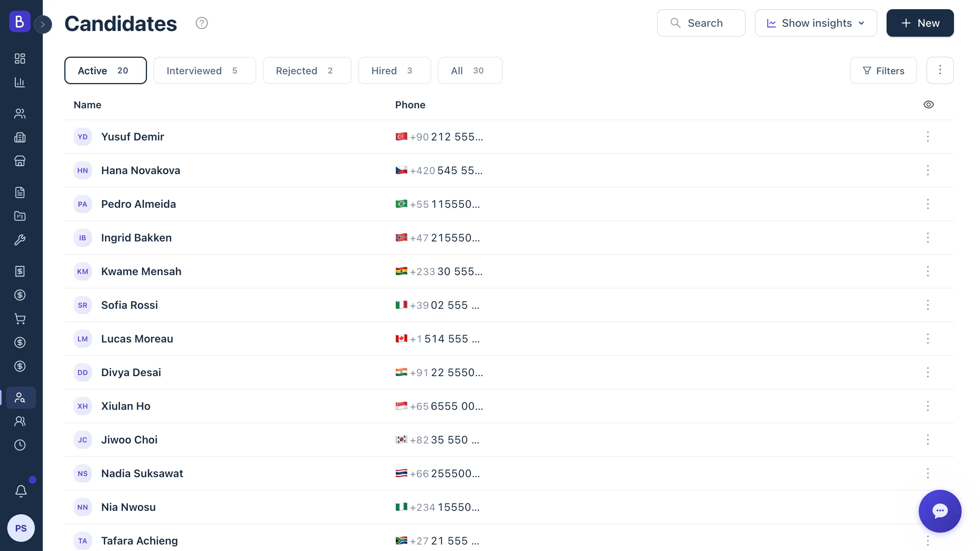Open the storefront sidebar icon
The image size is (980, 551).
pyautogui.click(x=20, y=161)
